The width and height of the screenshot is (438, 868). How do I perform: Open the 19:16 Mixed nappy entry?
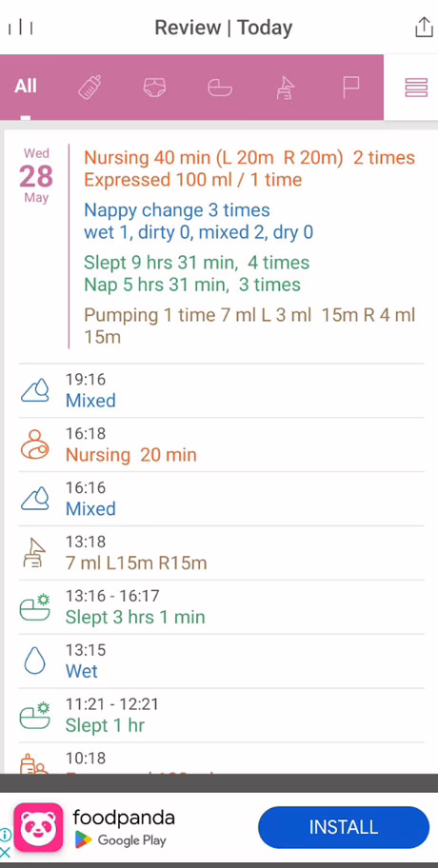tap(221, 390)
